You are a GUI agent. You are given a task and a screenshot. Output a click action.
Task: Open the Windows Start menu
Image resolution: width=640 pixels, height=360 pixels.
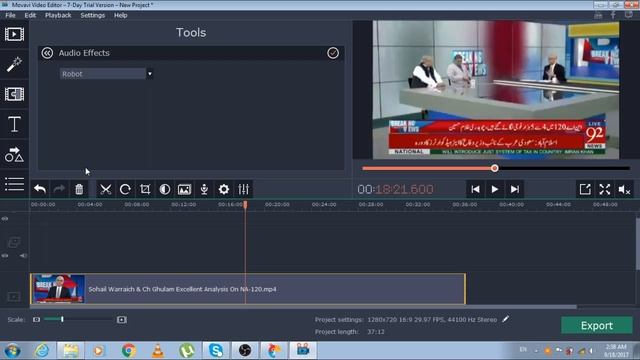pyautogui.click(x=13, y=351)
